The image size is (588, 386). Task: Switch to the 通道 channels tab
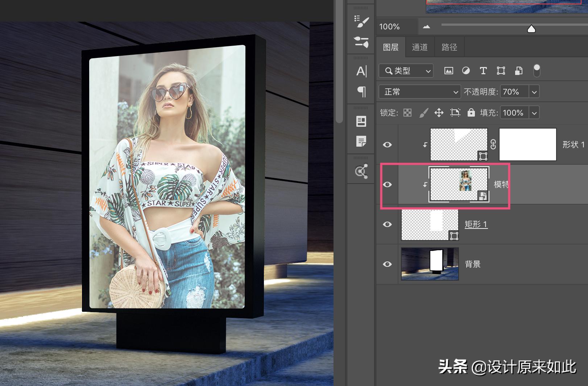click(420, 47)
